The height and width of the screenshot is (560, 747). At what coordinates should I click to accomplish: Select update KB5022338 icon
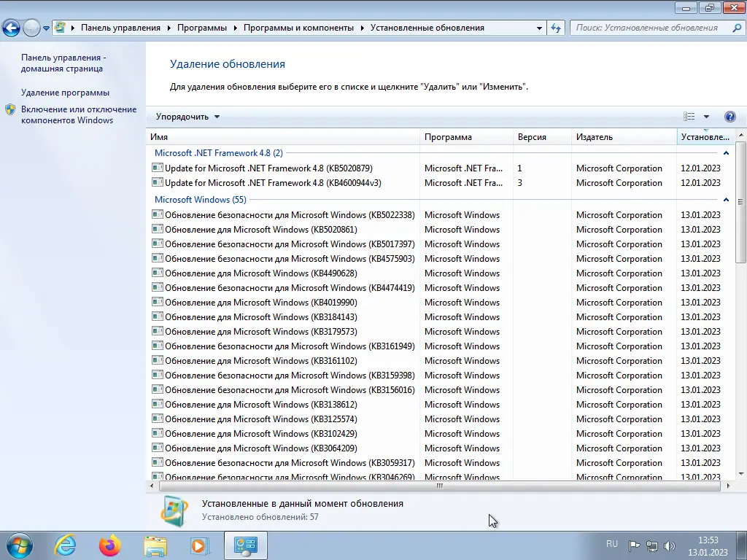158,214
